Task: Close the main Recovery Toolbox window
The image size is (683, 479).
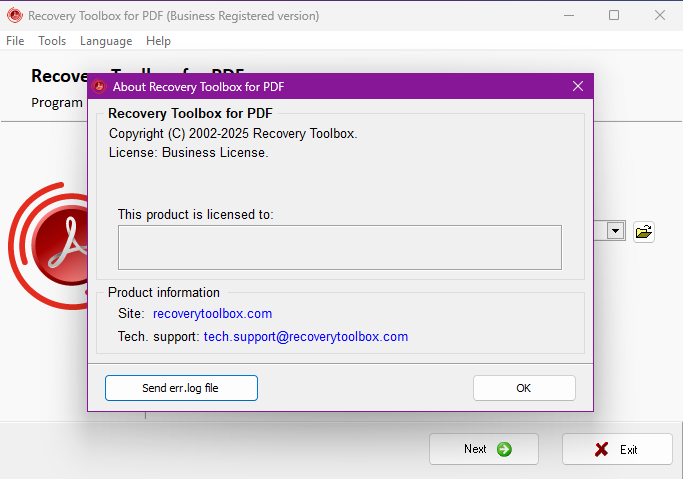Action: [659, 15]
